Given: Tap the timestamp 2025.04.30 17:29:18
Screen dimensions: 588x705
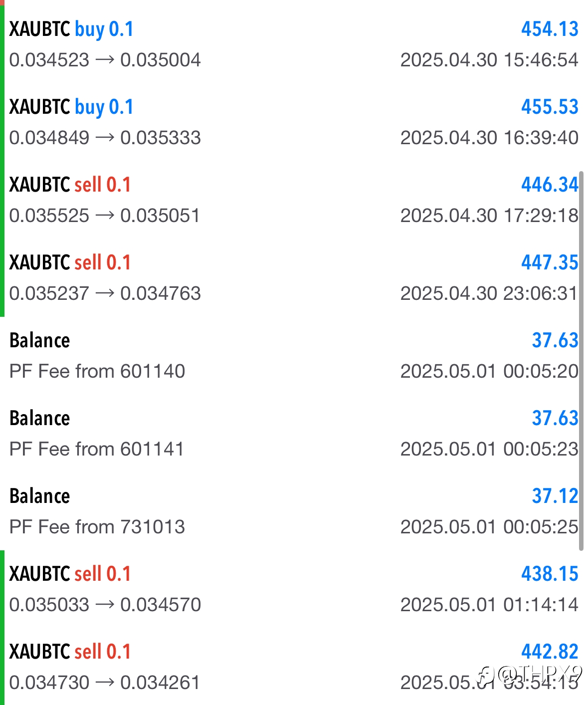Looking at the screenshot, I should 489,216.
